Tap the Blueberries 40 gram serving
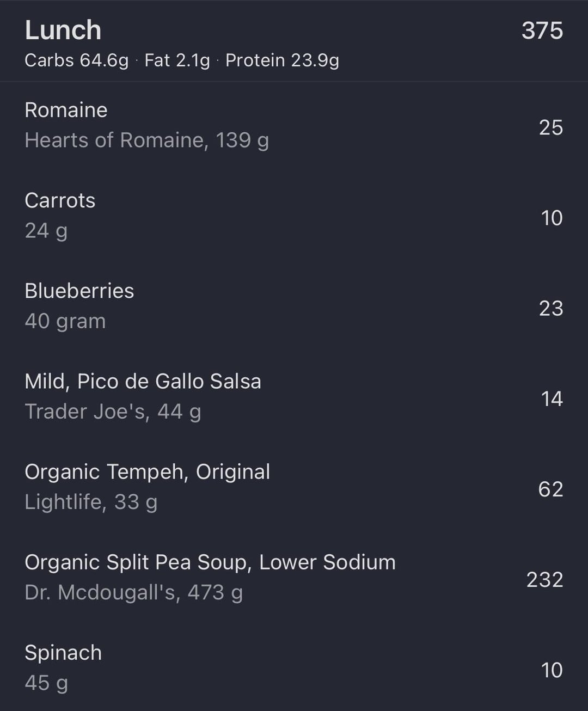 (x=65, y=321)
